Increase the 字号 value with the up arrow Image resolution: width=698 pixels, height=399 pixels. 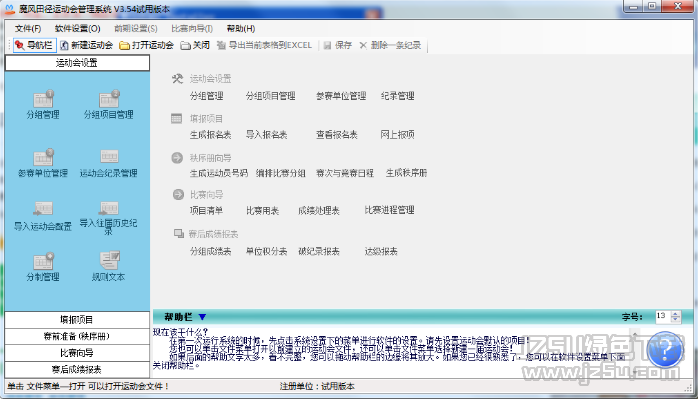[x=676, y=314]
